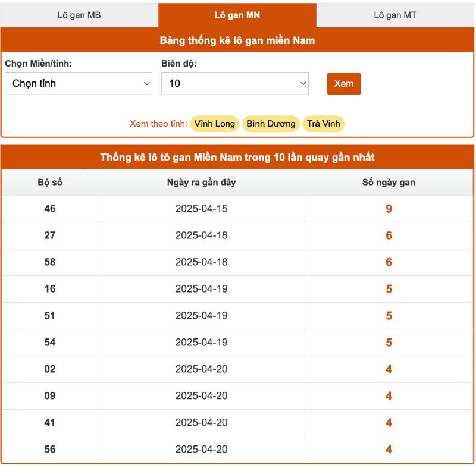Click number 58 in Bộ số column

(50, 262)
